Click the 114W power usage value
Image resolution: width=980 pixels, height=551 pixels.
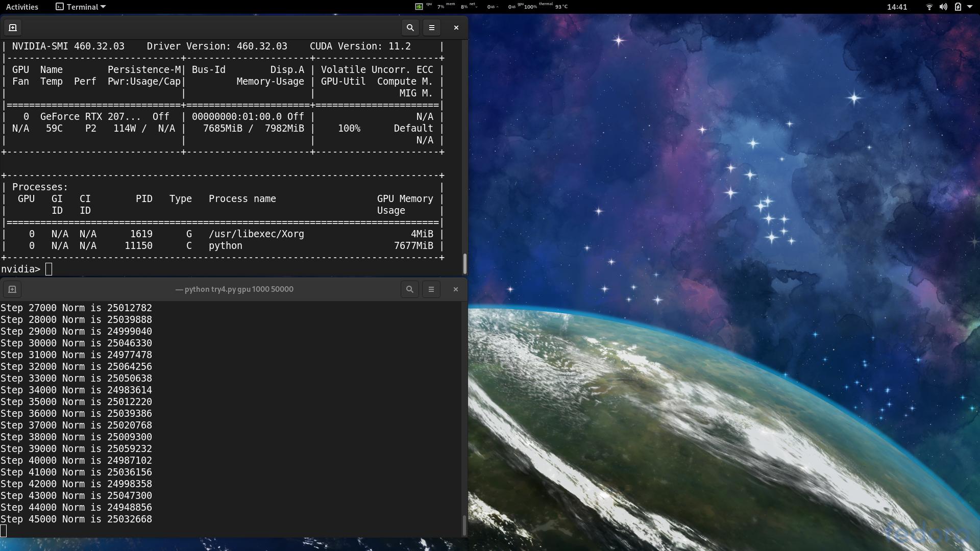pyautogui.click(x=125, y=129)
